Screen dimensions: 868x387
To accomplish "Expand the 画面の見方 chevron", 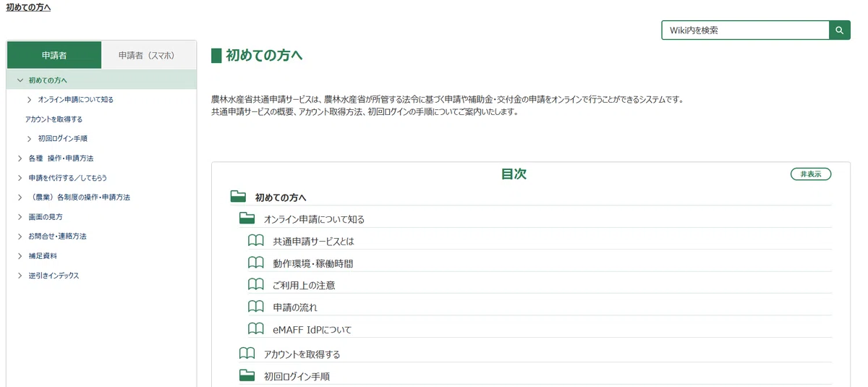I will (20, 216).
